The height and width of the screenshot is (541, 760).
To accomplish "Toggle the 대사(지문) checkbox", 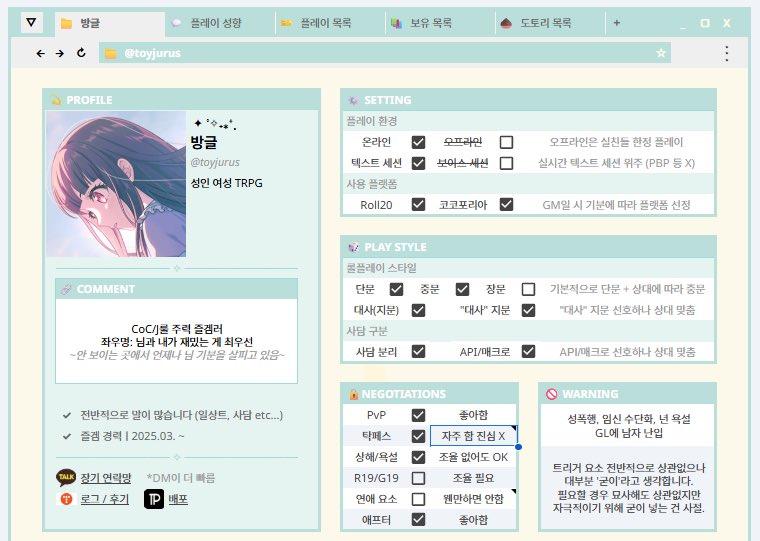I will (418, 310).
